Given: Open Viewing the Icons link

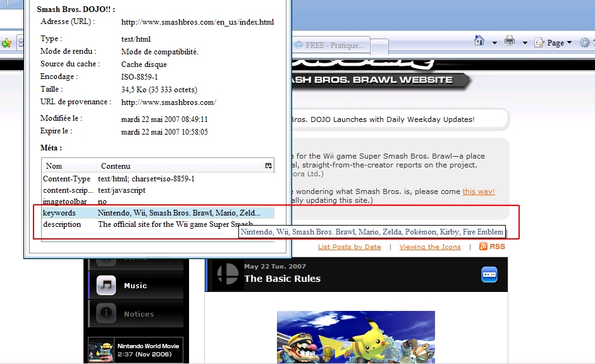Looking at the screenshot, I should [430, 247].
